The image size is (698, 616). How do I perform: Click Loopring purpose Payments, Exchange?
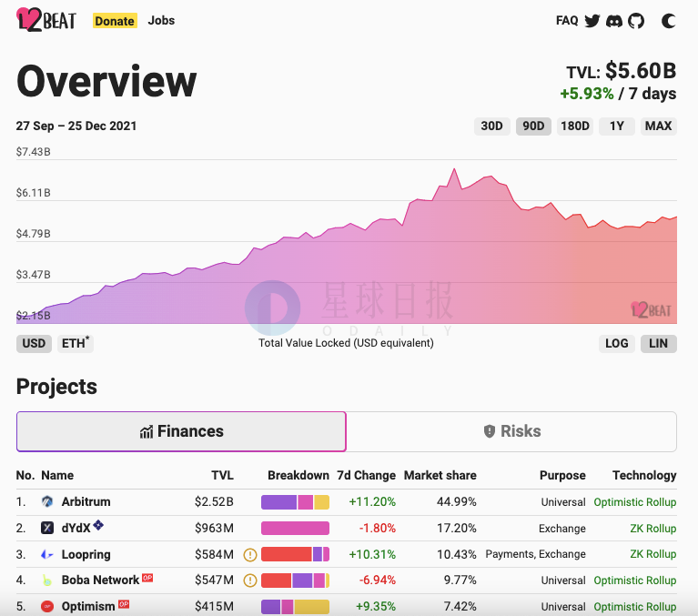click(x=535, y=554)
